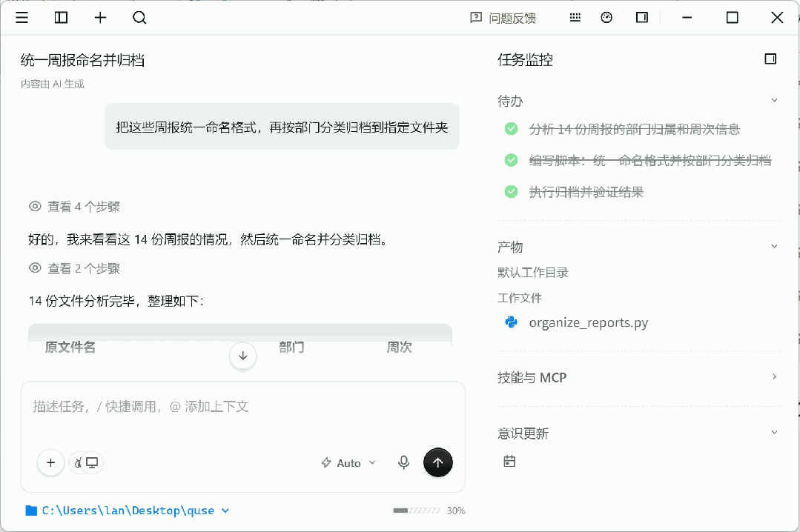Image resolution: width=800 pixels, height=532 pixels.
Task: Open organize_reports.py file
Action: (588, 322)
